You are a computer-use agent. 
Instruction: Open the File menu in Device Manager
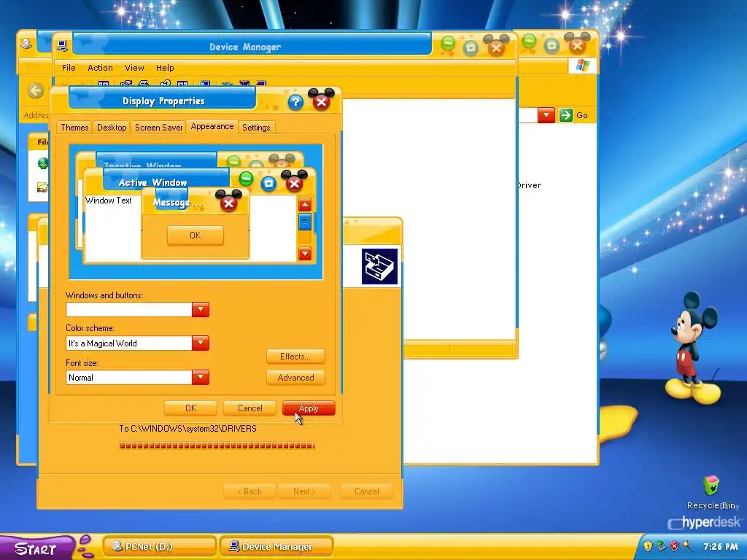69,68
